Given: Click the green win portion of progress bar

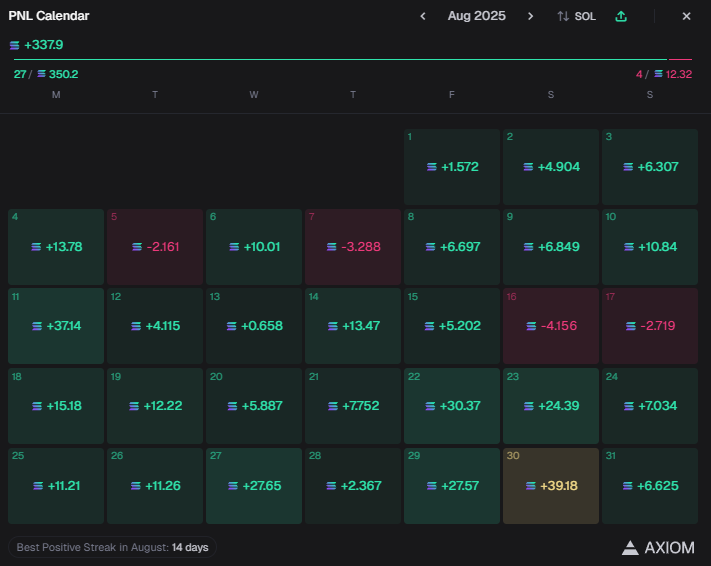Looking at the screenshot, I should coord(341,59).
